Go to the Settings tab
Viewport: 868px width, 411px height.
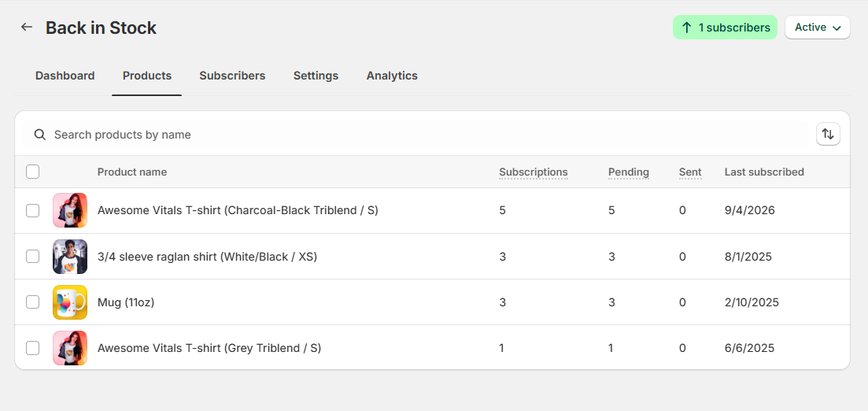pos(316,76)
